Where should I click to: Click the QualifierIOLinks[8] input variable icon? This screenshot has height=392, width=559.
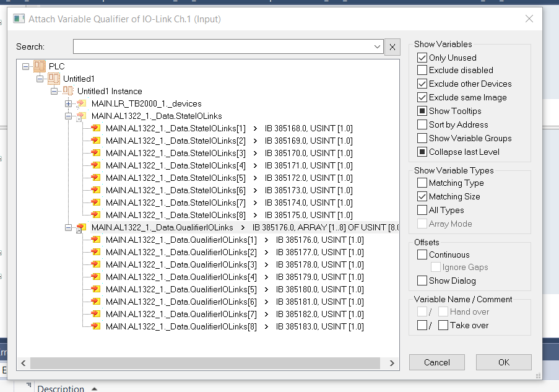[95, 326]
